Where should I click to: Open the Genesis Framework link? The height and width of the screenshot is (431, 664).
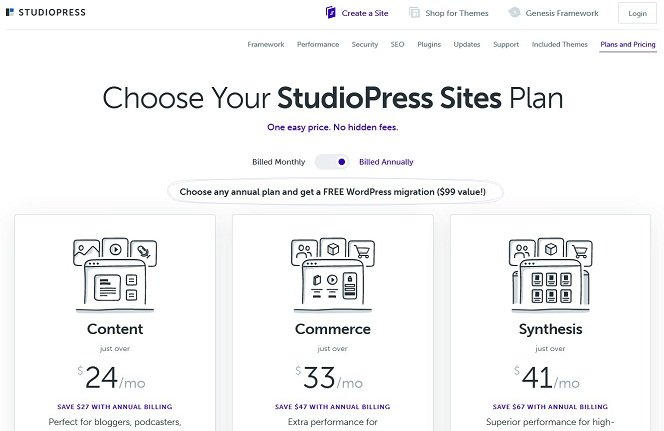point(562,13)
